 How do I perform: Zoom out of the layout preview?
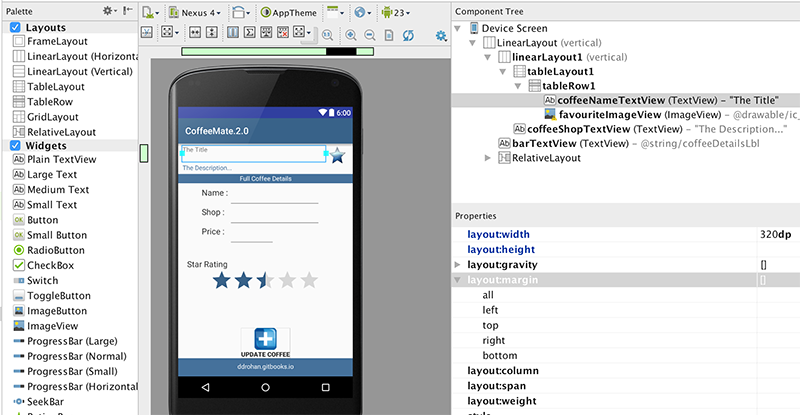pyautogui.click(x=370, y=35)
